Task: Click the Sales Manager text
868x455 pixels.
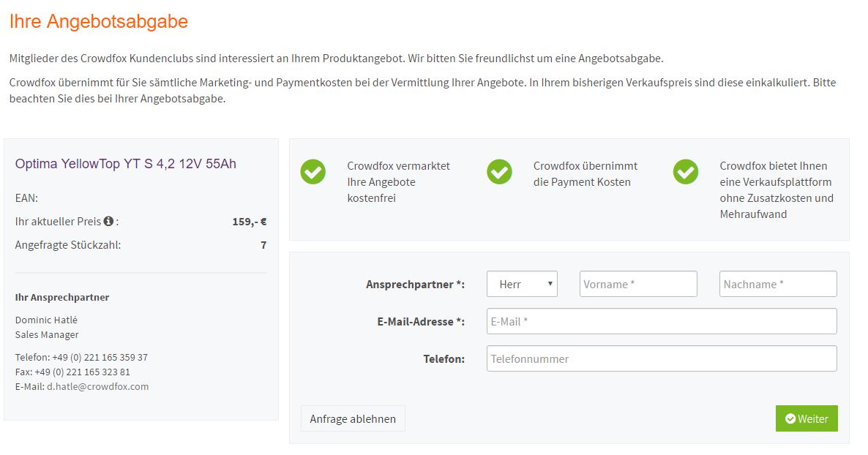Action: (47, 334)
